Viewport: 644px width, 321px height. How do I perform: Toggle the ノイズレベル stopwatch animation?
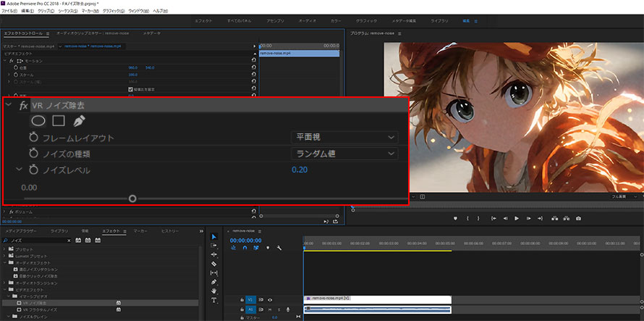(x=33, y=170)
